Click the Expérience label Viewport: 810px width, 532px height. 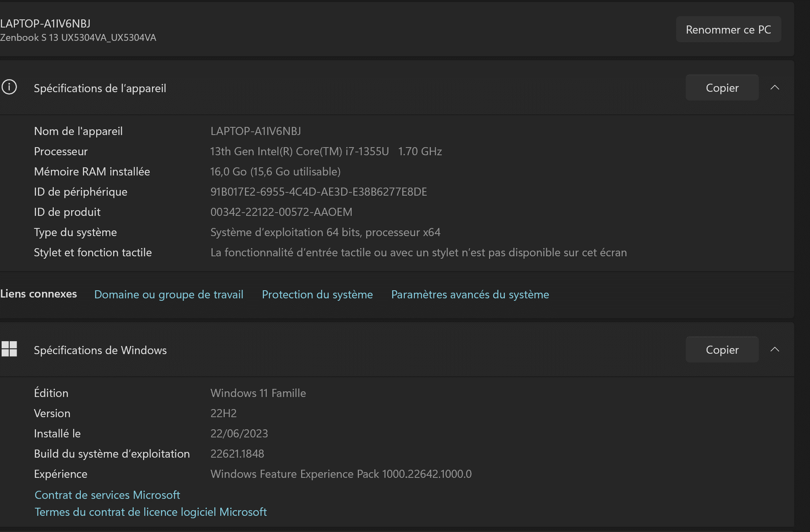tap(61, 474)
